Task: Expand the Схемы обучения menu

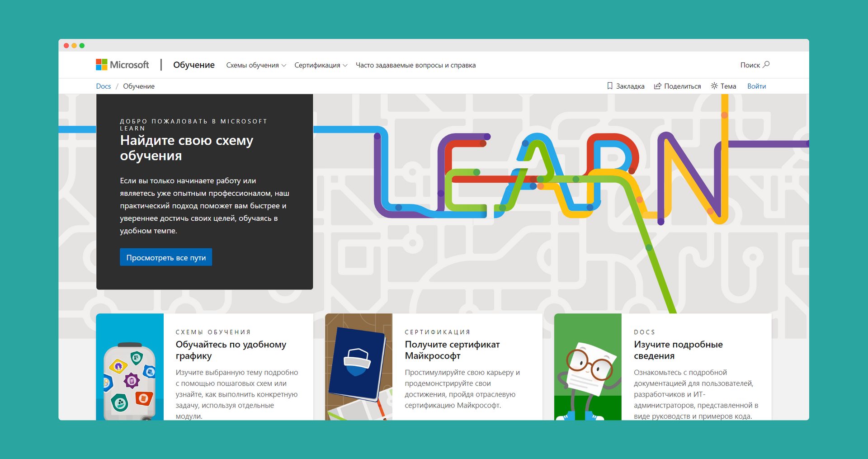Action: point(256,65)
